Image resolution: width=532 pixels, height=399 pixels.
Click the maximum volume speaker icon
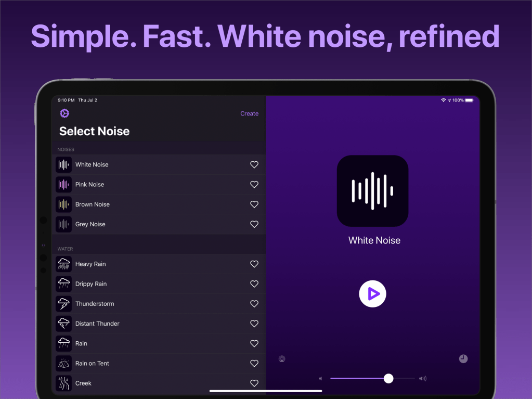pos(422,378)
